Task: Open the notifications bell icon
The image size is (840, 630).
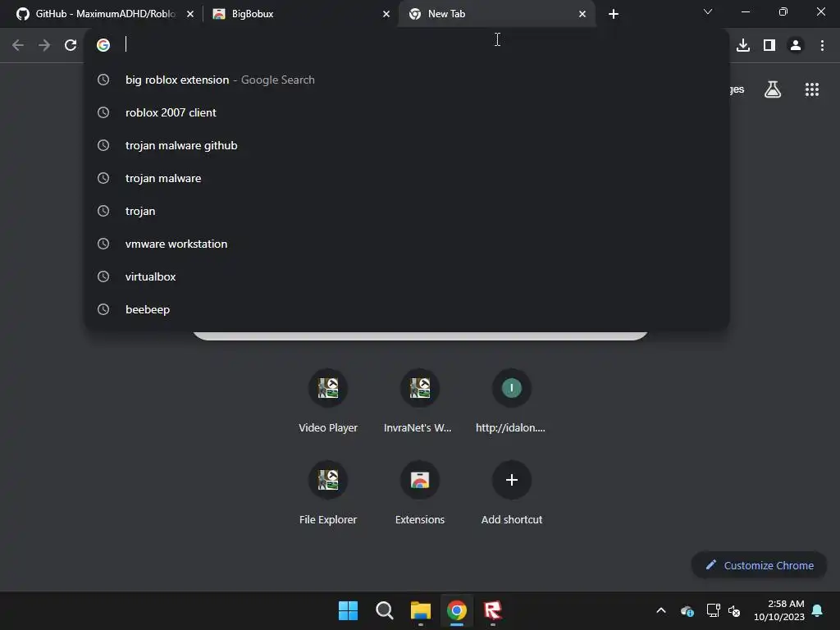Action: [818, 610]
